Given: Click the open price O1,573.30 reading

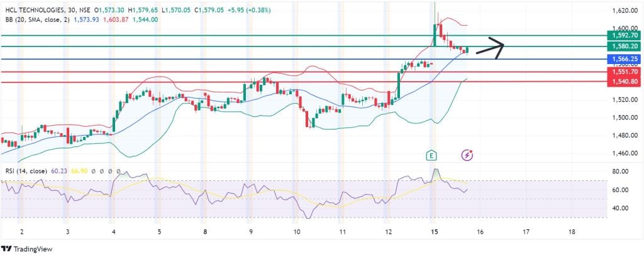Looking at the screenshot, I should 109,10.
